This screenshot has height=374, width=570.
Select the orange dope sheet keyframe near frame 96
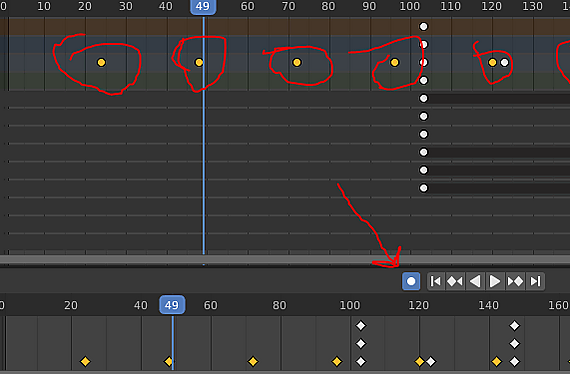[x=394, y=63]
